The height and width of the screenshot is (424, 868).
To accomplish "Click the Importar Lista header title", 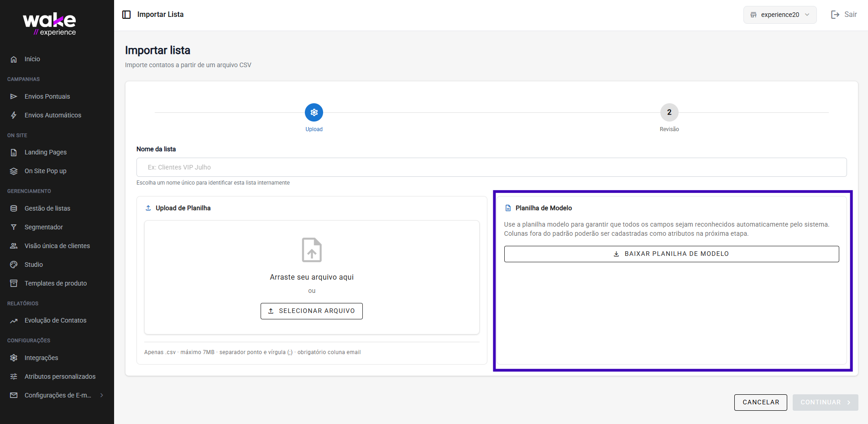I will pos(161,15).
